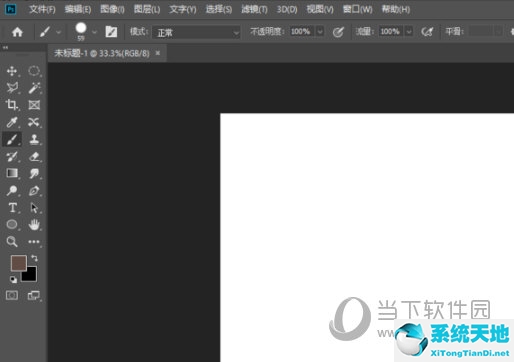Select the Polygonal Lasso tool

tap(12, 88)
